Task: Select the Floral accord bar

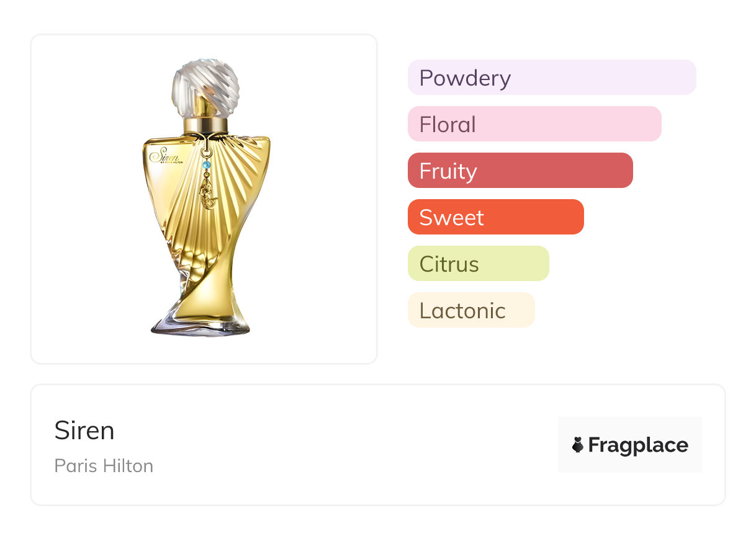Action: click(534, 124)
